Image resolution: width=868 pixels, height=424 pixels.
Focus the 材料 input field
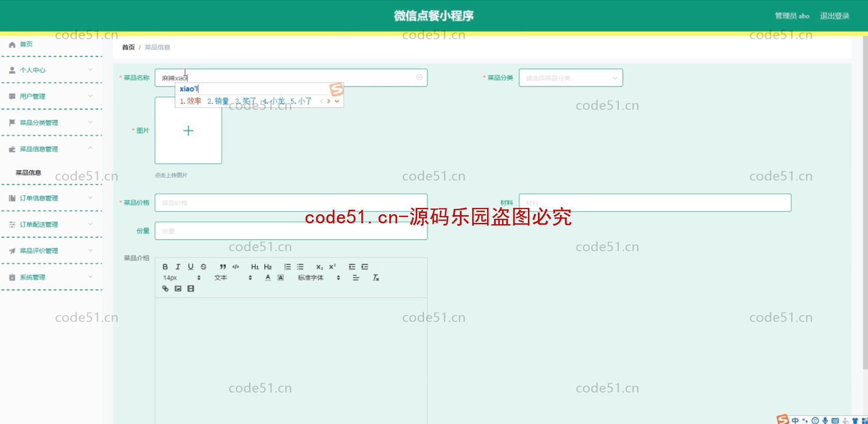pos(655,203)
